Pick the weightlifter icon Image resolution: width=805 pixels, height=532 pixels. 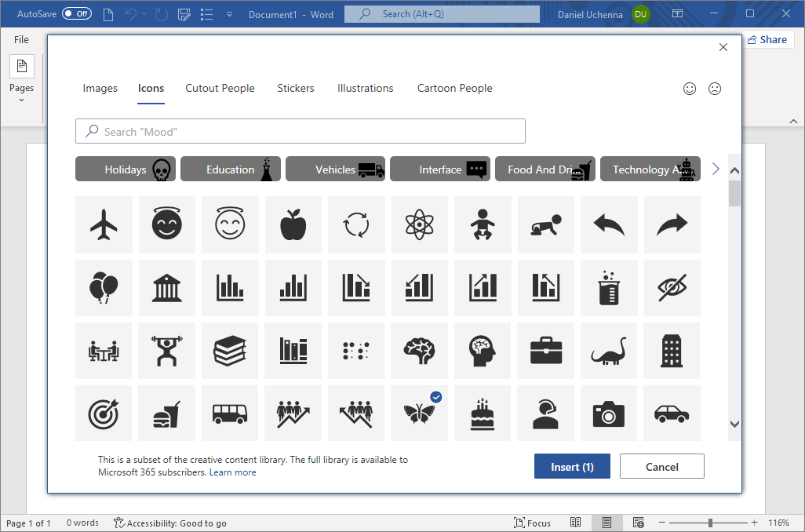coord(166,350)
